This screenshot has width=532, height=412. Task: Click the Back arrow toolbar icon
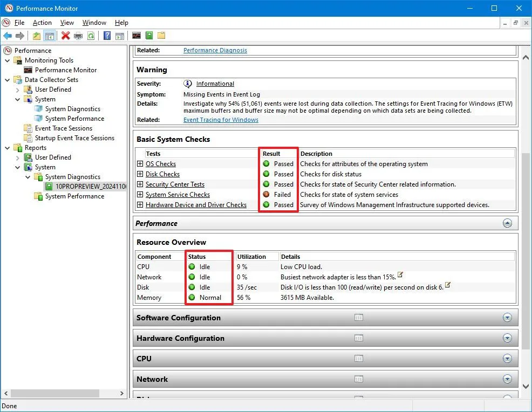coord(8,36)
